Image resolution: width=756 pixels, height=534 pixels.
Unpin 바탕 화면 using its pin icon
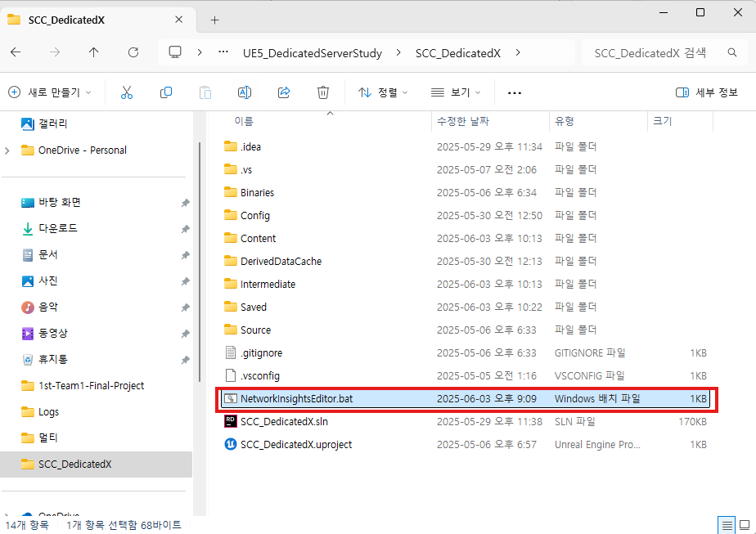click(185, 203)
